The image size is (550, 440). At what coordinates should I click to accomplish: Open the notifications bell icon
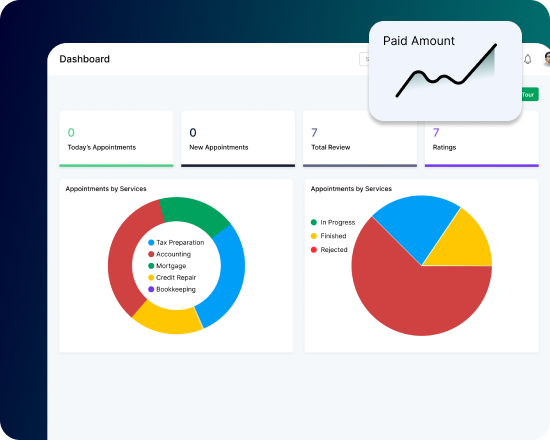coord(528,59)
